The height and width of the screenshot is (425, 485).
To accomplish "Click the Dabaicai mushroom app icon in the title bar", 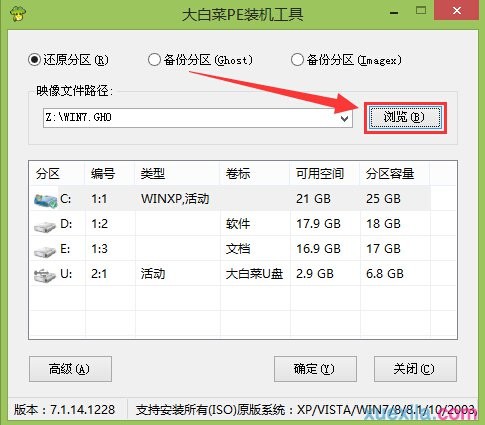I will click(x=18, y=13).
